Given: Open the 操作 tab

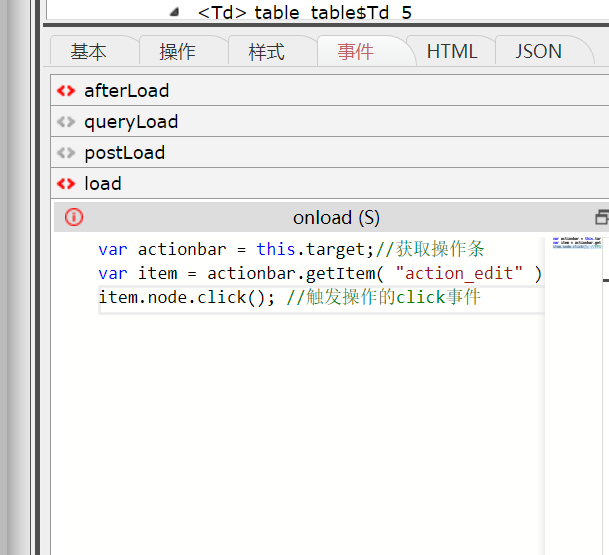Looking at the screenshot, I should (178, 52).
